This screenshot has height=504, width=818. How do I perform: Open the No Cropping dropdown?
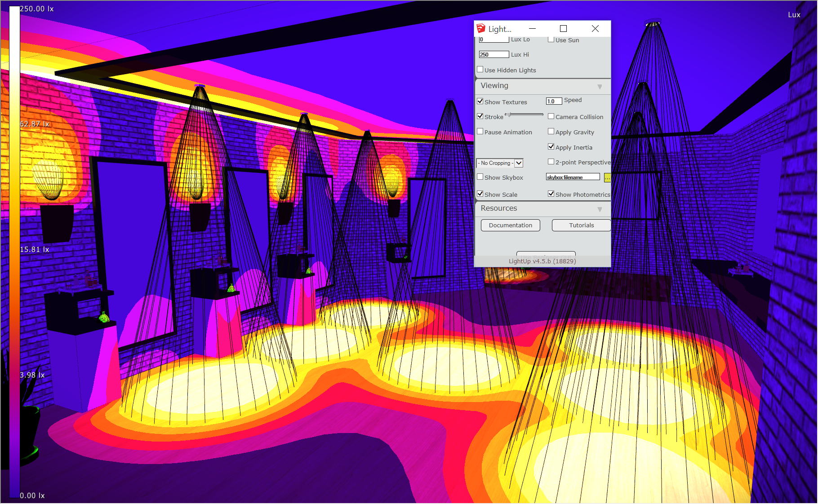coord(519,163)
